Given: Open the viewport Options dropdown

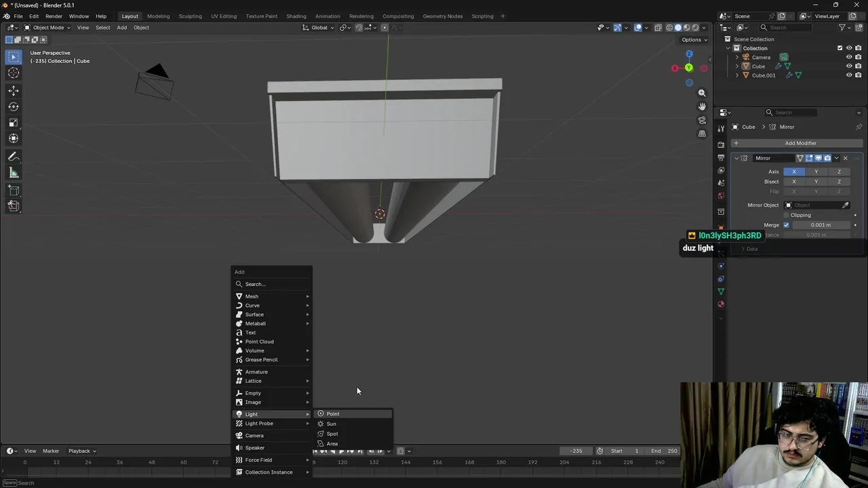Looking at the screenshot, I should pos(694,40).
